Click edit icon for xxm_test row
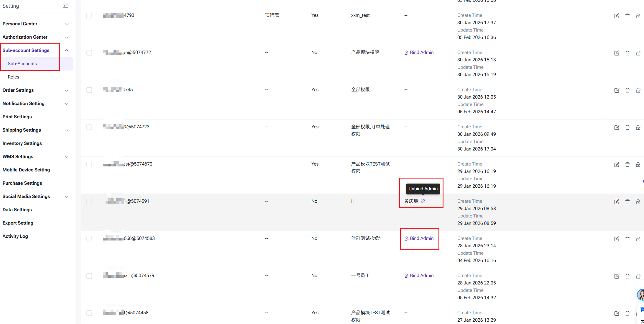 pos(617,16)
